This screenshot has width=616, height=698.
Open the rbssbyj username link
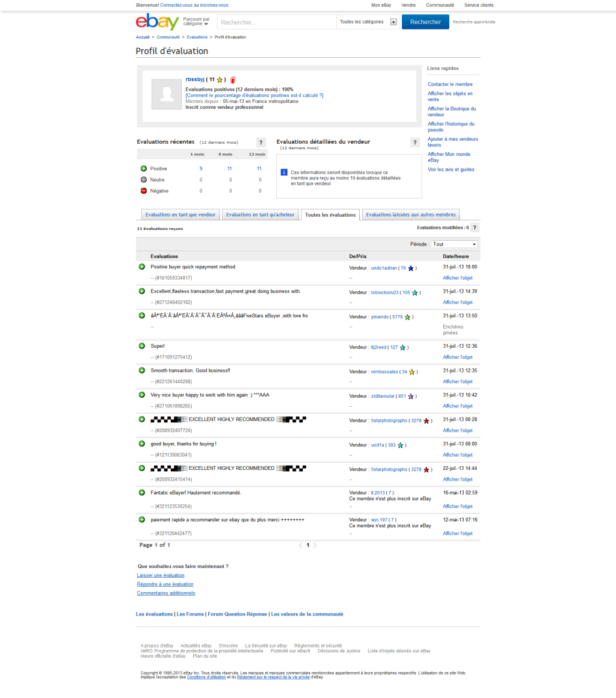pyautogui.click(x=195, y=79)
